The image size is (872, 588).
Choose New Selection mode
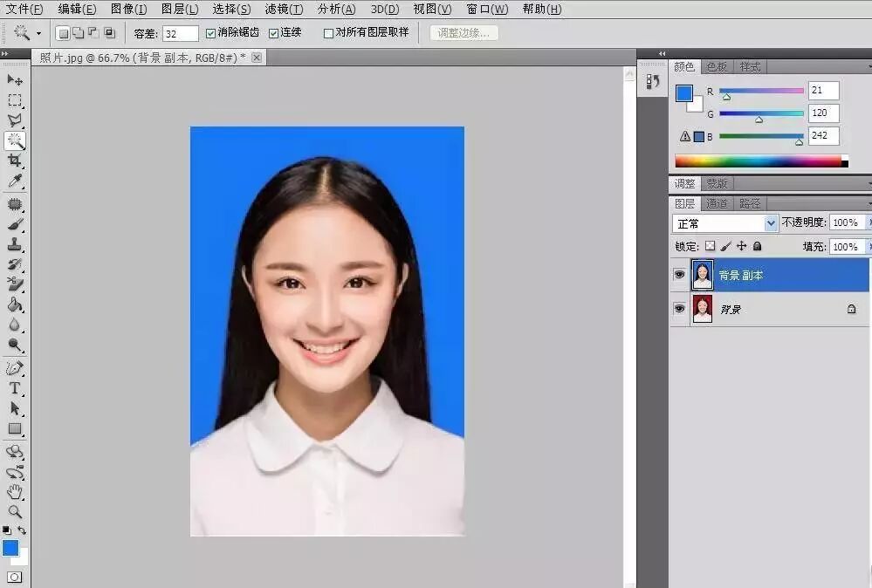point(64,33)
